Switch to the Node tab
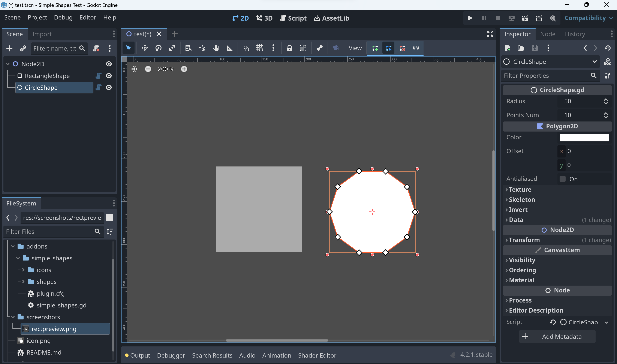Viewport: 617px width, 364px height. tap(548, 34)
